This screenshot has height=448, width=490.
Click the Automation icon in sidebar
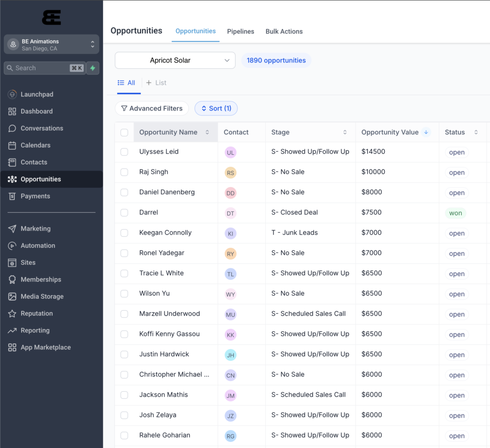[x=12, y=246]
